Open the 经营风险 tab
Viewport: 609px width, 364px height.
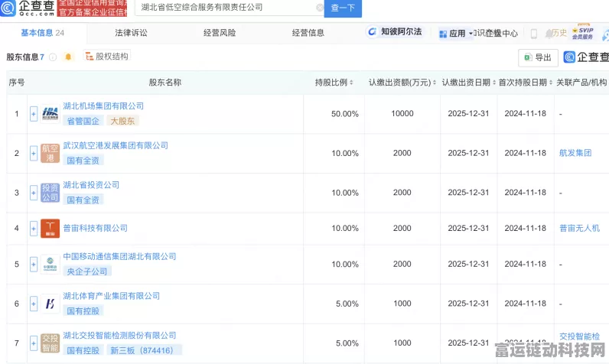click(x=220, y=33)
